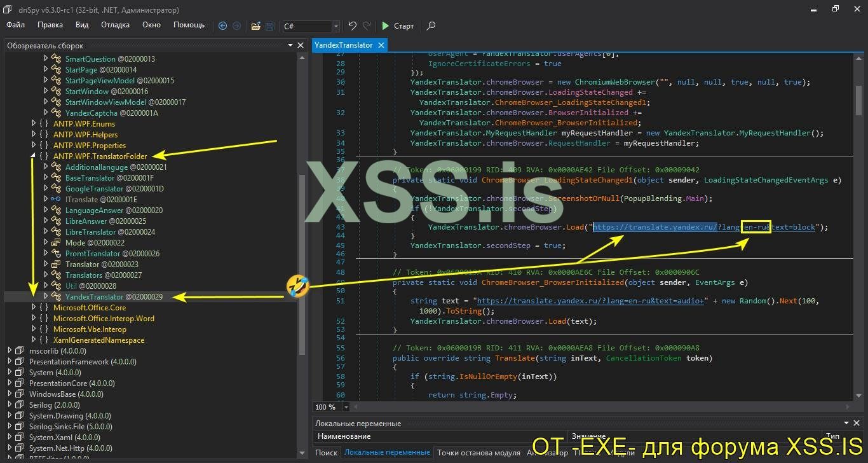Open the Обозреватель сборок panel options arrow
This screenshot has height=463, width=868.
pyautogui.click(x=290, y=45)
